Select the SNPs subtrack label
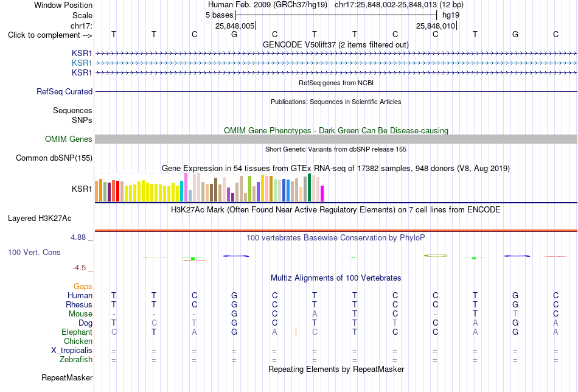Viewport: 578px width, 392px height. (x=82, y=120)
